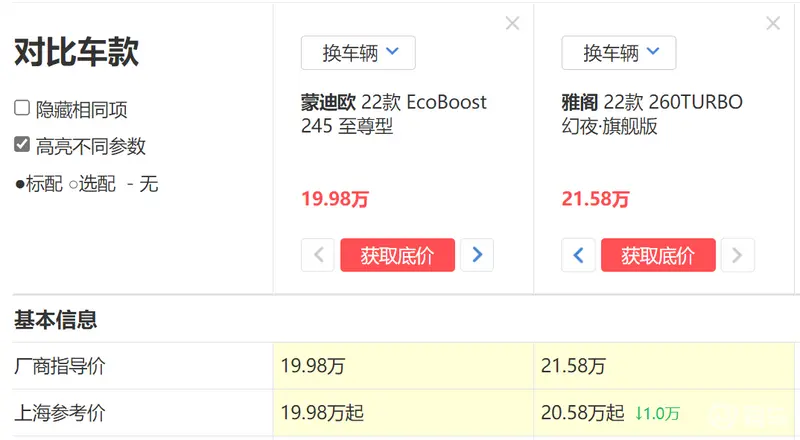Click the 厂商指导价 row label
The image size is (800, 440).
(59, 366)
